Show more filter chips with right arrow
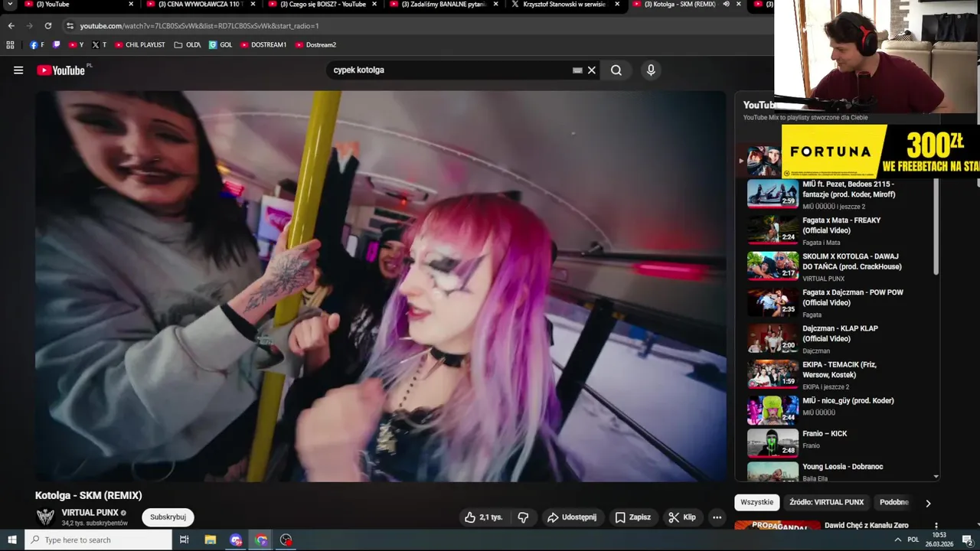The width and height of the screenshot is (980, 551). (928, 503)
